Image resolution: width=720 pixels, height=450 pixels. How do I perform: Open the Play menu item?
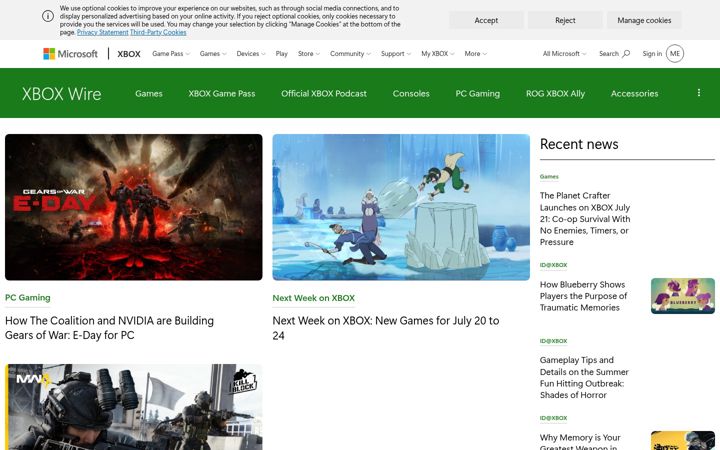(281, 54)
